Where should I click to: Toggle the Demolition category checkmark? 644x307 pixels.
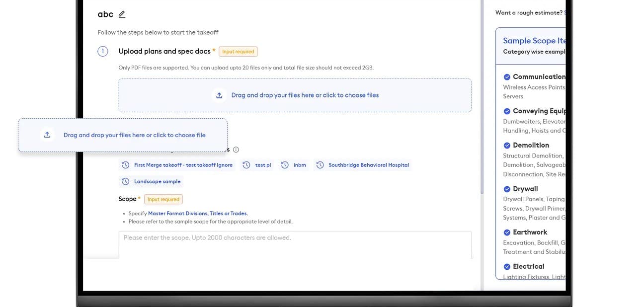click(507, 146)
